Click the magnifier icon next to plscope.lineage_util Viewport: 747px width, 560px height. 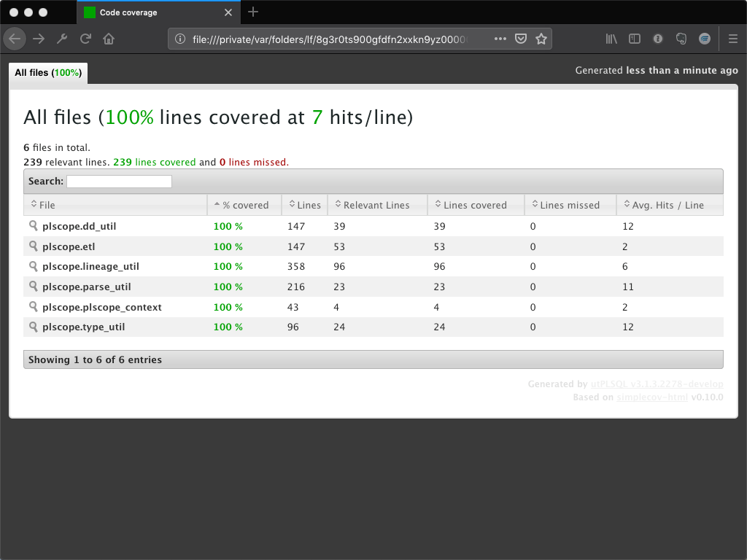(x=34, y=266)
